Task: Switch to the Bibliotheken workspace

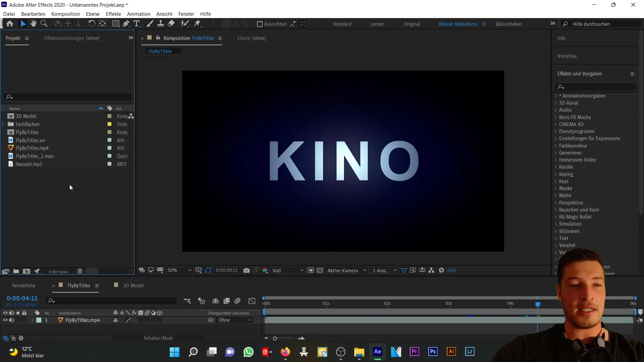Action: point(509,24)
